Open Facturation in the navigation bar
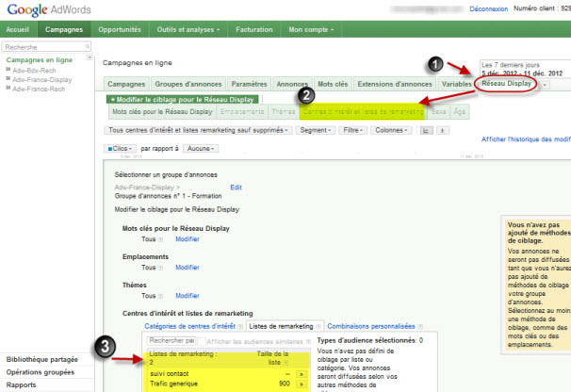The width and height of the screenshot is (571, 392). (x=254, y=29)
